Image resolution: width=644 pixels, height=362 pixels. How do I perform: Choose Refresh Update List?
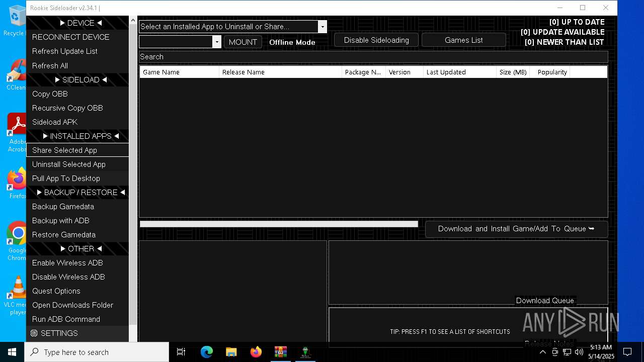click(77, 51)
